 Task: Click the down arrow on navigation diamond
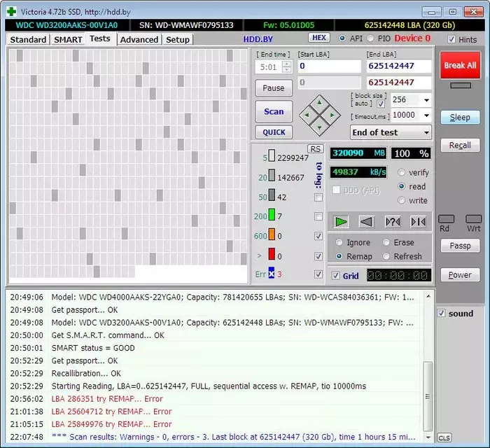319,127
